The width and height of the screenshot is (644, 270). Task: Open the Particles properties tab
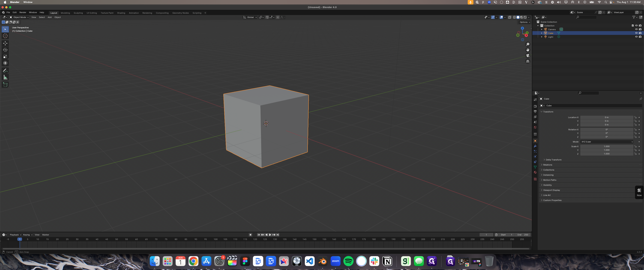pos(535,151)
